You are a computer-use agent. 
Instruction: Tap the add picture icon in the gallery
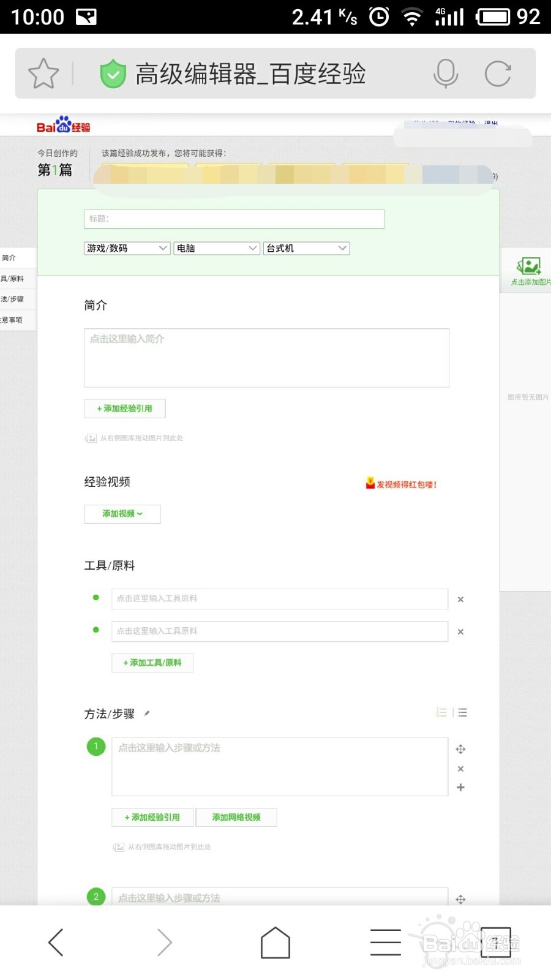point(529,266)
